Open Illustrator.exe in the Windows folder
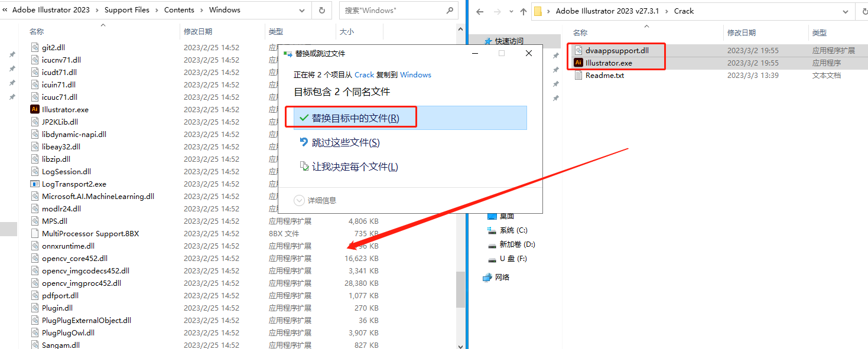The height and width of the screenshot is (349, 868). coord(64,109)
